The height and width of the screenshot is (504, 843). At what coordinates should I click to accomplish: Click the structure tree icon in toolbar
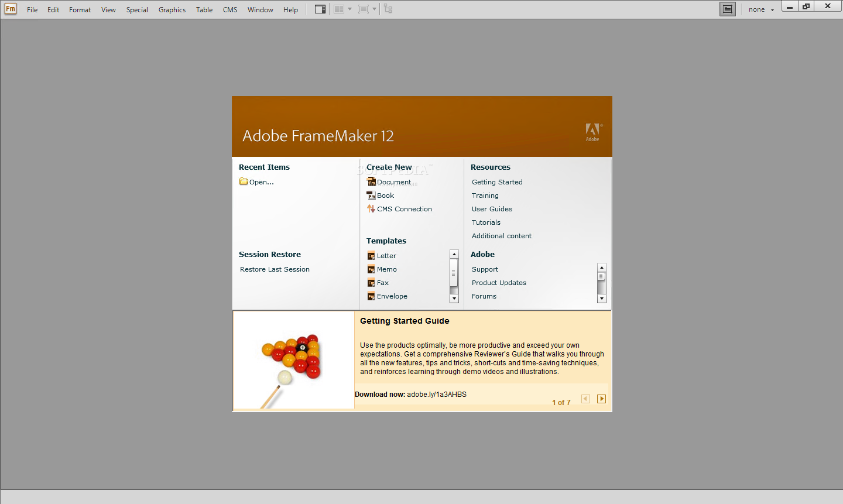(x=388, y=9)
